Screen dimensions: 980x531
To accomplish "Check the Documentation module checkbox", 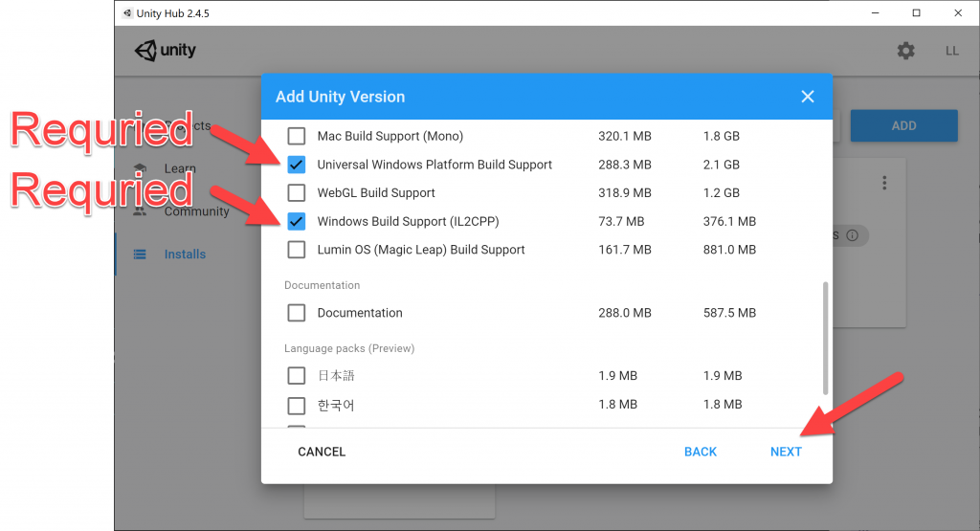I will coord(297,312).
